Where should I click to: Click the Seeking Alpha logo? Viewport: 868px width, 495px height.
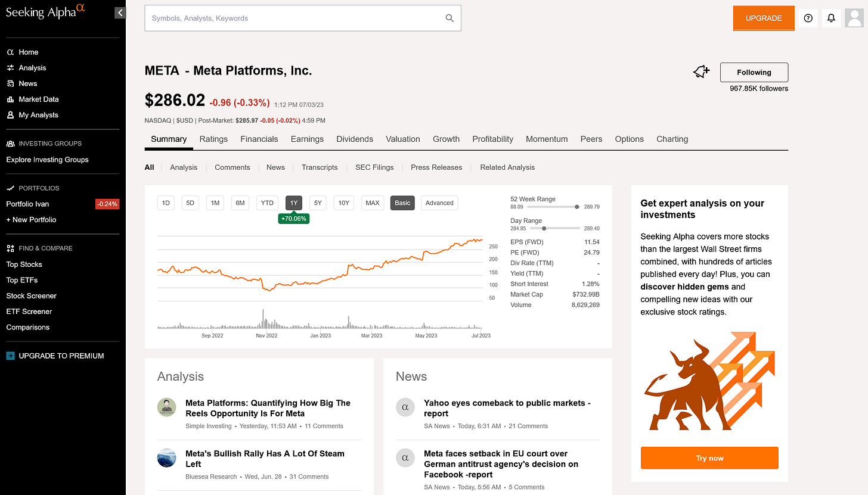click(45, 11)
